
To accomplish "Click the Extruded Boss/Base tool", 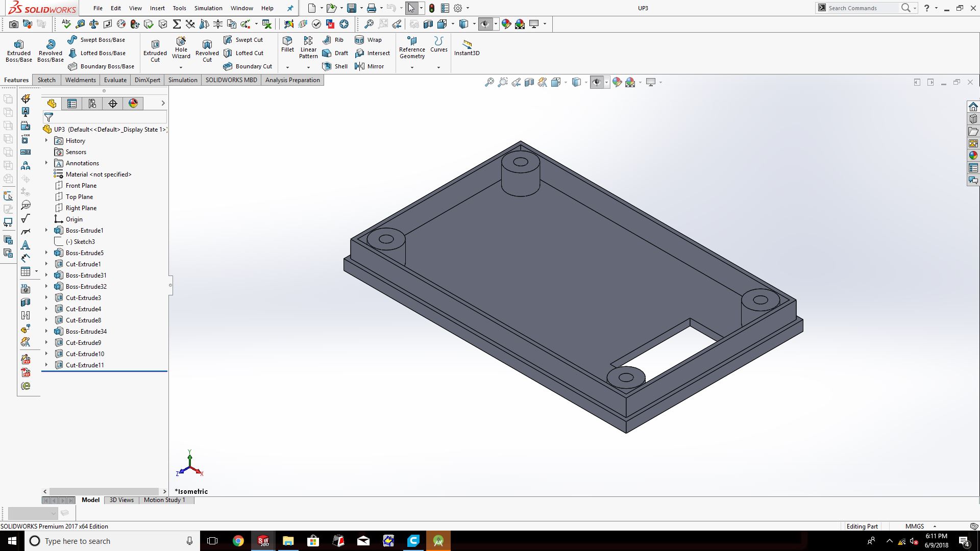I will (x=19, y=50).
